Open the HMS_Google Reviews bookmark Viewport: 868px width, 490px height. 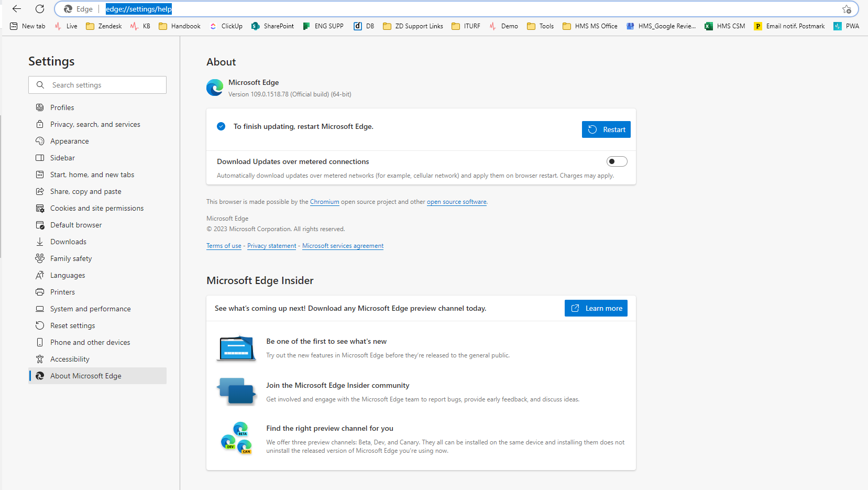[x=661, y=26]
